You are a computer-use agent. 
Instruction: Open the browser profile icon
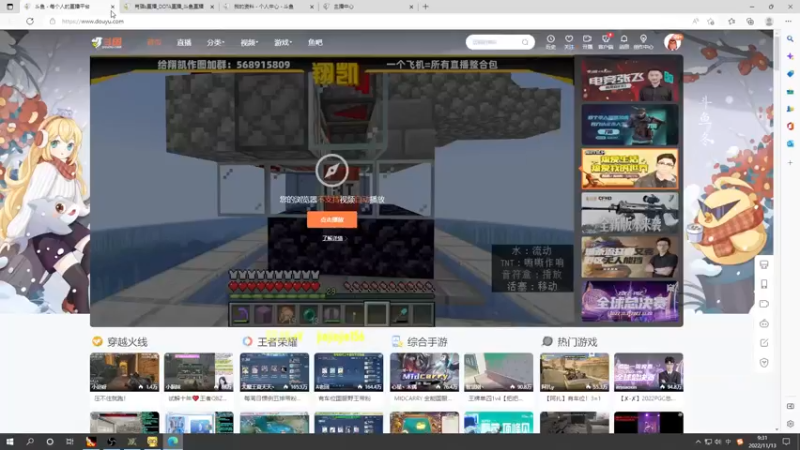pos(769,21)
